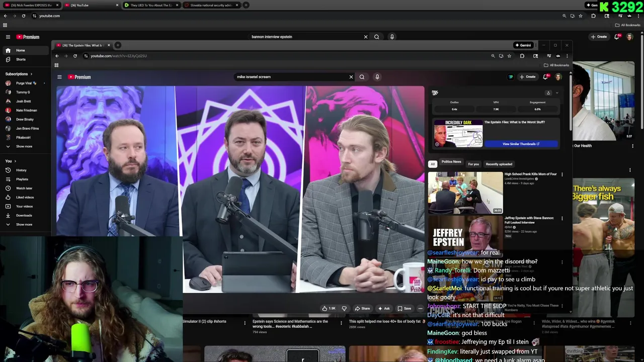
Task: Open Chrome three-dot menu in front window
Action: [567, 56]
